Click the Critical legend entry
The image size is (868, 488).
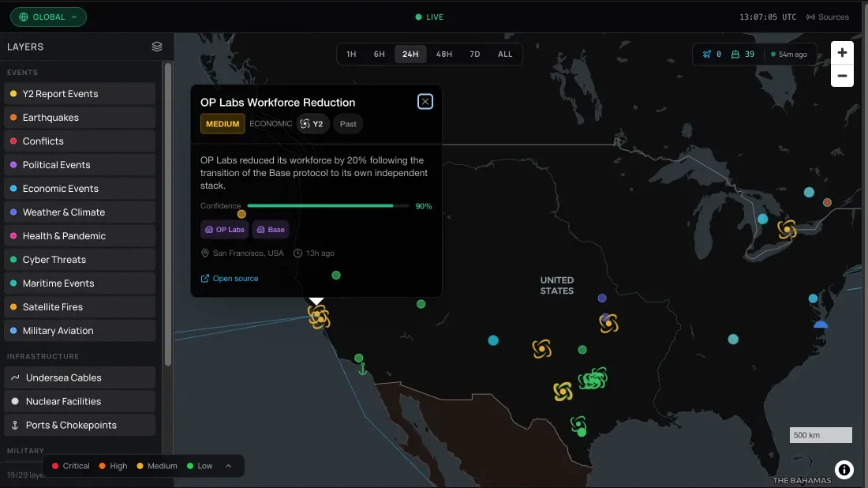pos(71,466)
